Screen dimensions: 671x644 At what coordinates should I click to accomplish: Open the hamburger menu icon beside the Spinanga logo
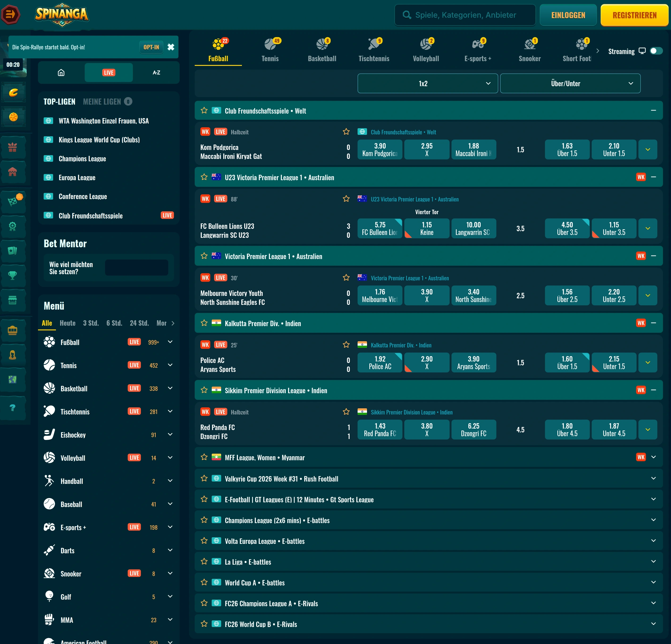pyautogui.click(x=11, y=15)
